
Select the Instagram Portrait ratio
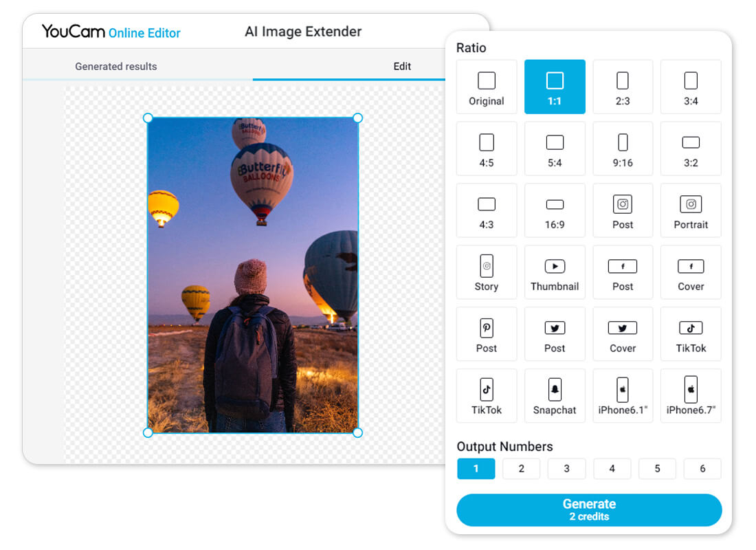point(691,210)
